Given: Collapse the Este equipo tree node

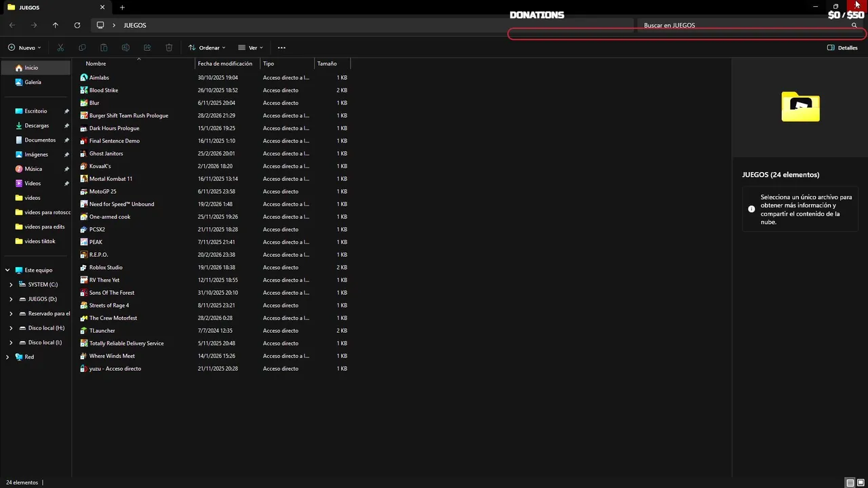Looking at the screenshot, I should (x=7, y=270).
